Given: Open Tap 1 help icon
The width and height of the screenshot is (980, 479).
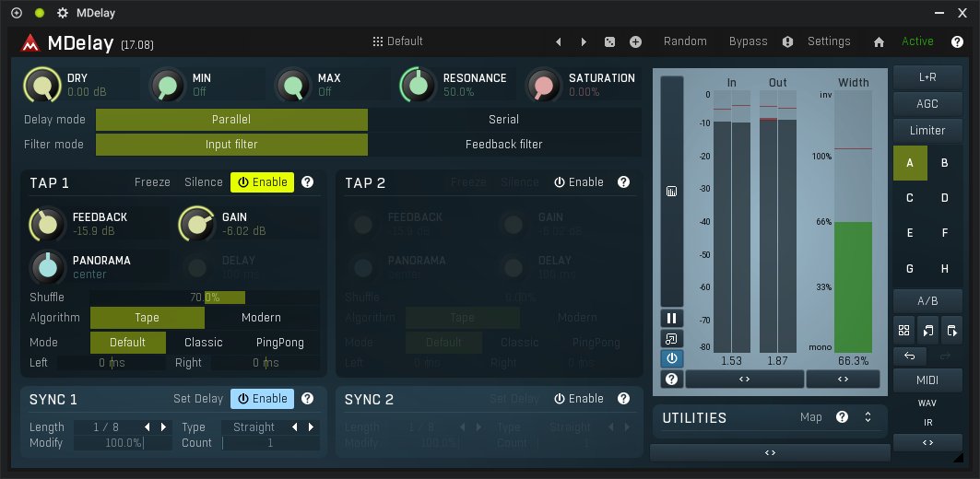Looking at the screenshot, I should (308, 182).
